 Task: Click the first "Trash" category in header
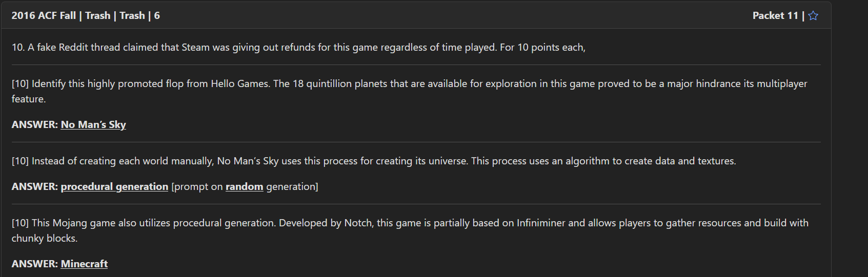[x=97, y=16]
